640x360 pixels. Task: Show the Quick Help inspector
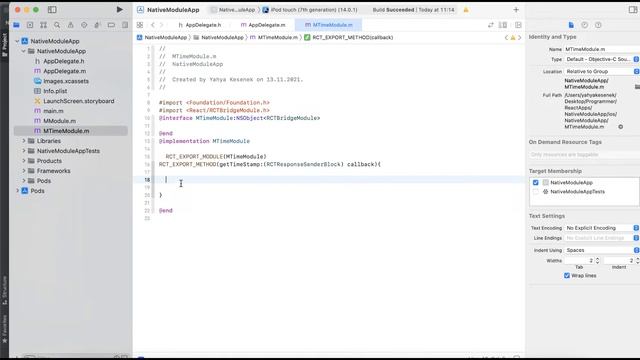[x=598, y=25]
